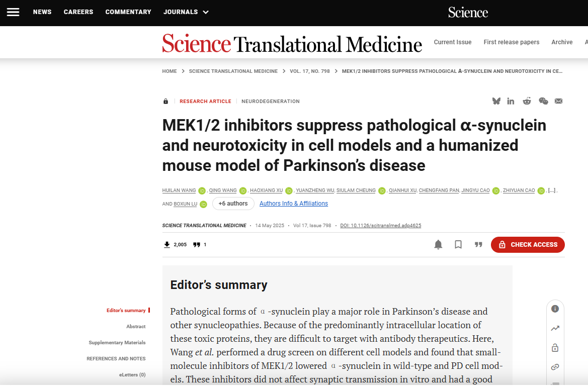Expand the truncated authors ellipsis
The height and width of the screenshot is (391, 588).
552,191
